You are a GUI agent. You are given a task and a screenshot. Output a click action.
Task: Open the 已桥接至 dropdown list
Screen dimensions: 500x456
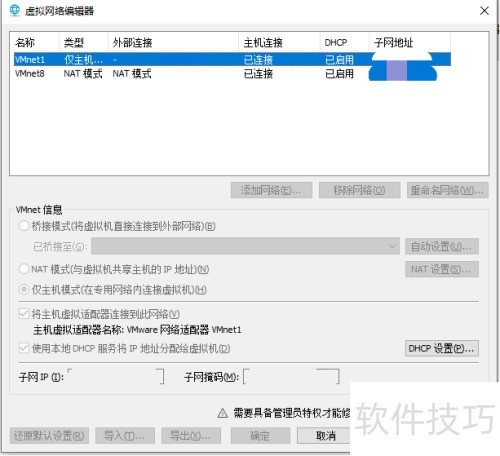point(245,246)
